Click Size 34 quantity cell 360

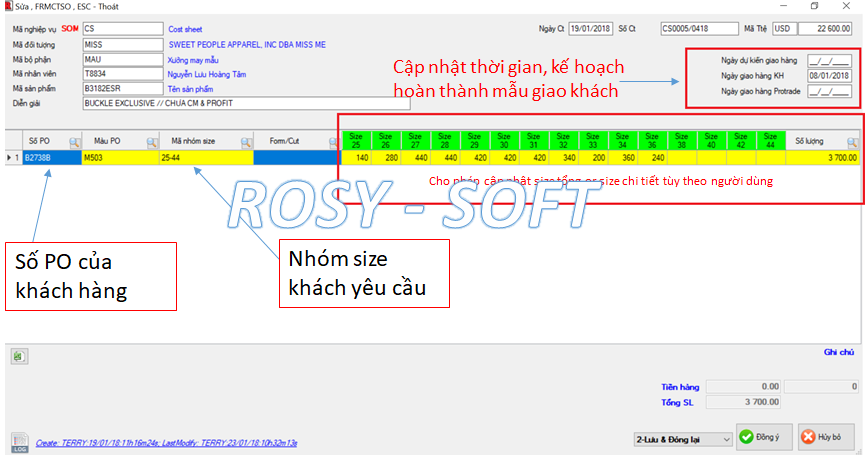(x=622, y=158)
